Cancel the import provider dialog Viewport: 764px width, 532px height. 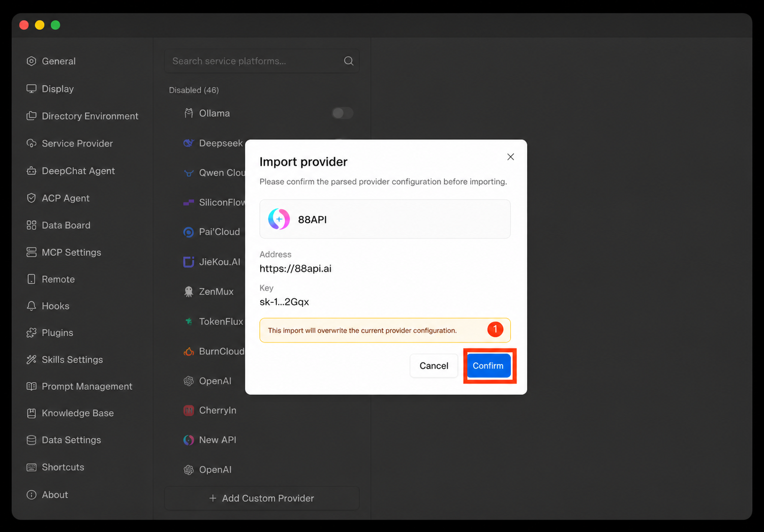(434, 366)
